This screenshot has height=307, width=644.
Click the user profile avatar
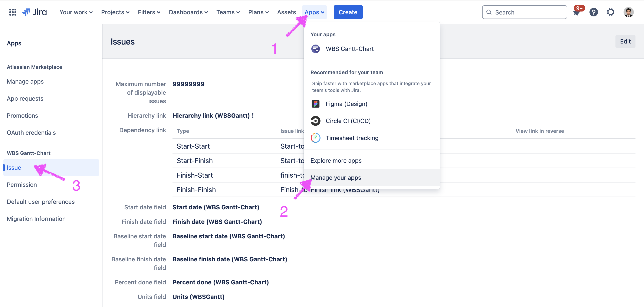click(x=628, y=12)
